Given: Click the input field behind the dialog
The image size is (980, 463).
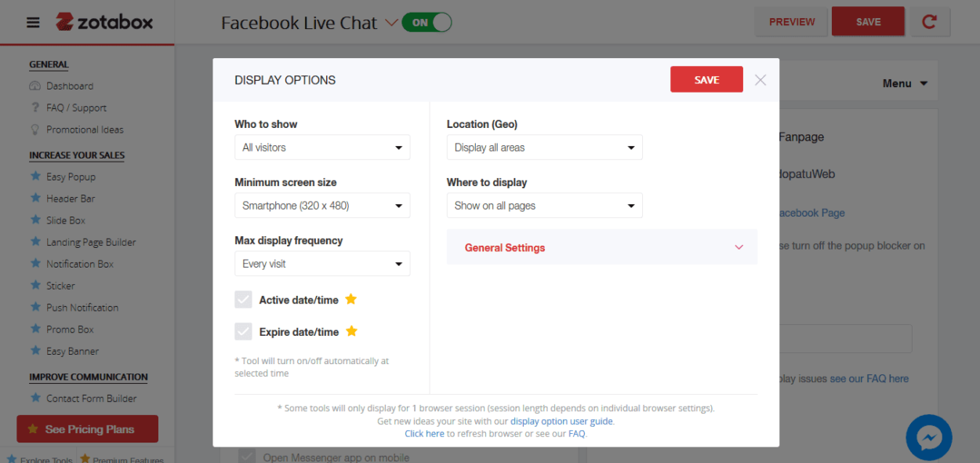Looking at the screenshot, I should coord(845,338).
